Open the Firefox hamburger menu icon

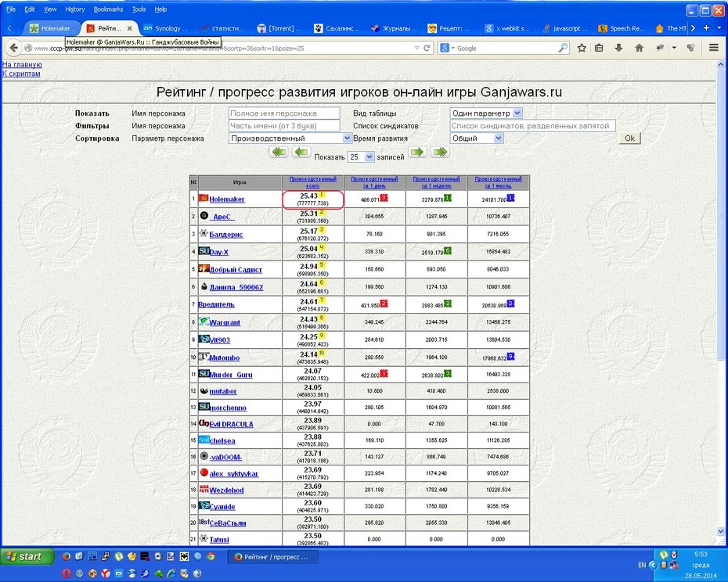coord(714,48)
